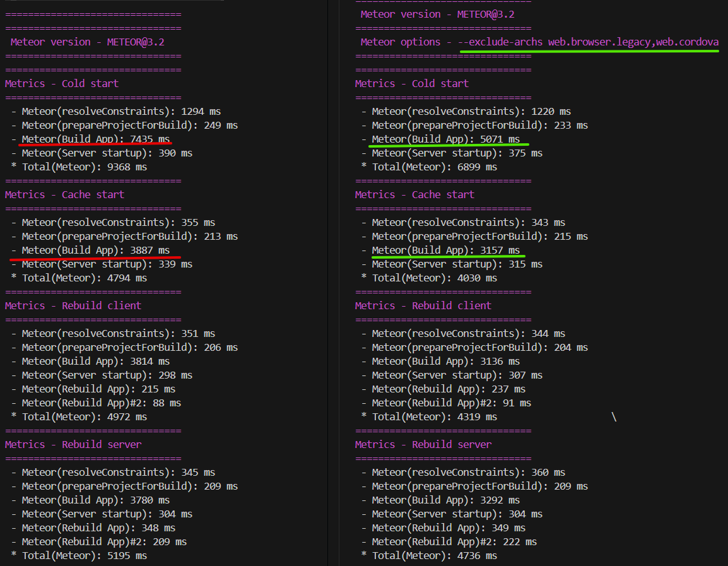Select the Total(Meteor) 4030 ms line
This screenshot has width=728, height=566.
point(429,278)
